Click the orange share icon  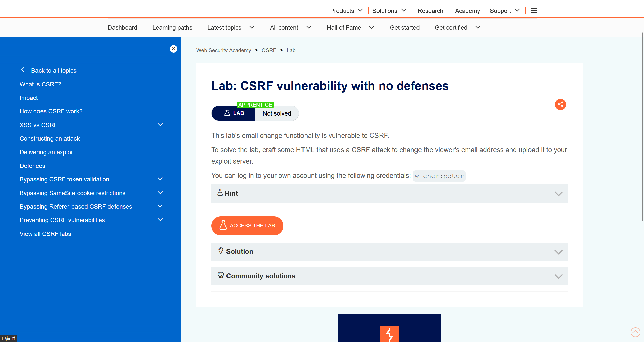click(560, 104)
